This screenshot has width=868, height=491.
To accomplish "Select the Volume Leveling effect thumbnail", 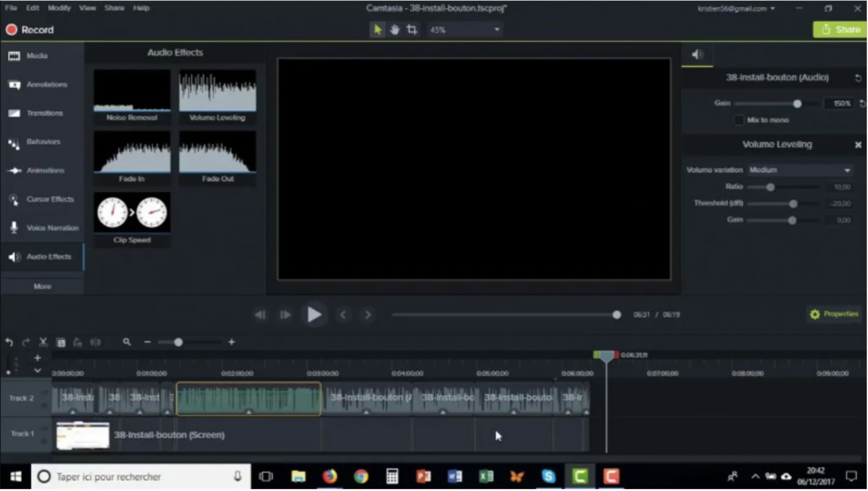I will click(x=217, y=95).
